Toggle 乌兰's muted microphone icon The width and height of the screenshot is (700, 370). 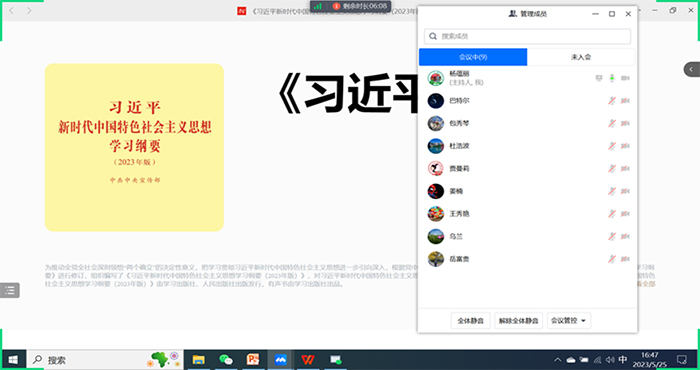(x=612, y=236)
